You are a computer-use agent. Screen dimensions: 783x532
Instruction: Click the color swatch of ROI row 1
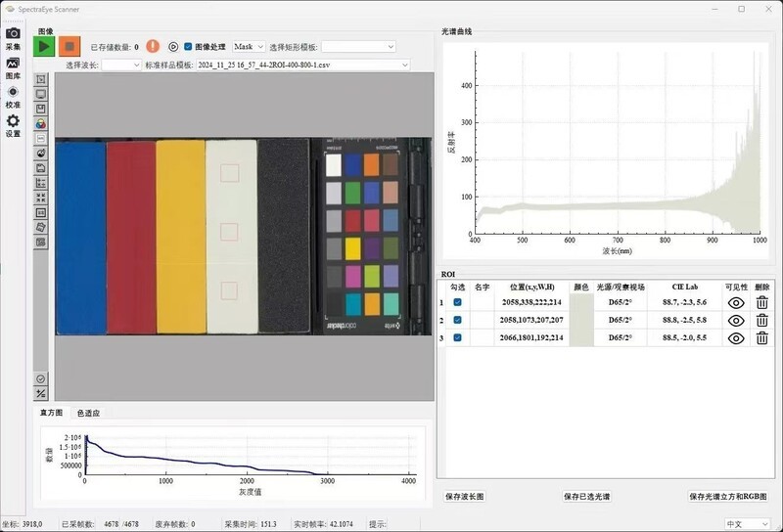click(581, 302)
